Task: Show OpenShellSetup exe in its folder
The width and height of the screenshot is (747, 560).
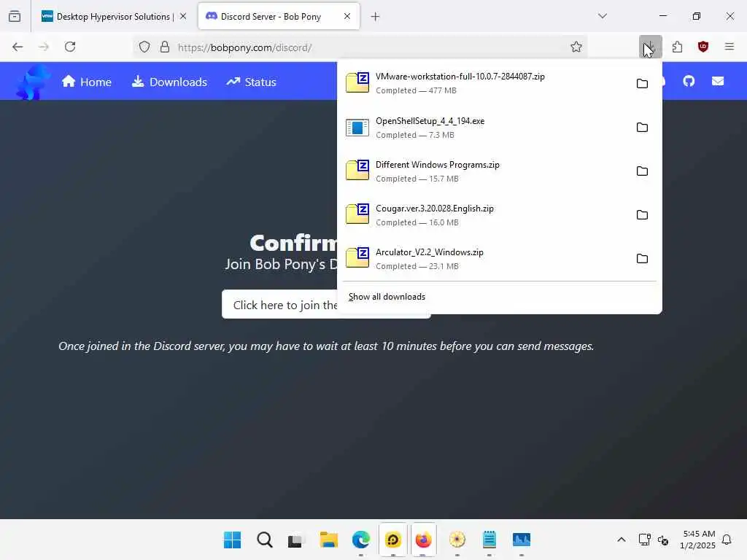Action: (642, 127)
